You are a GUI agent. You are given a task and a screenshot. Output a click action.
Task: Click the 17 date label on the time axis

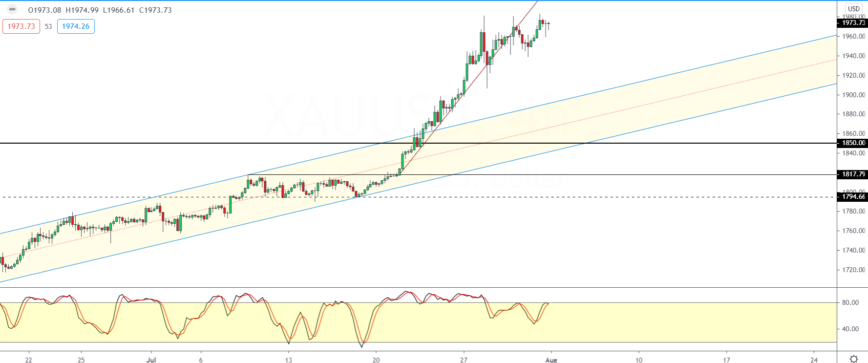point(726,360)
